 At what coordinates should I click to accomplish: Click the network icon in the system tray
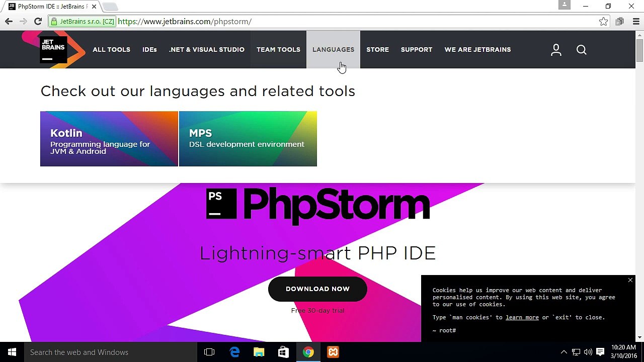click(576, 352)
